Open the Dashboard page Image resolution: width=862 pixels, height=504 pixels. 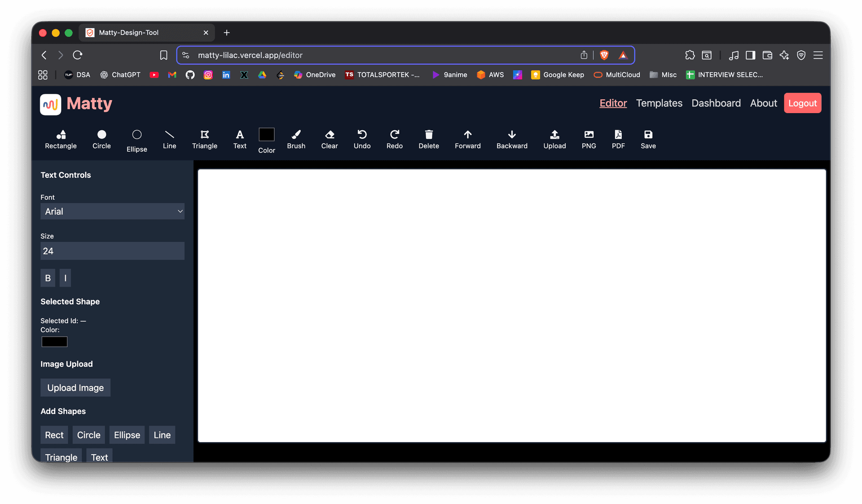tap(716, 103)
